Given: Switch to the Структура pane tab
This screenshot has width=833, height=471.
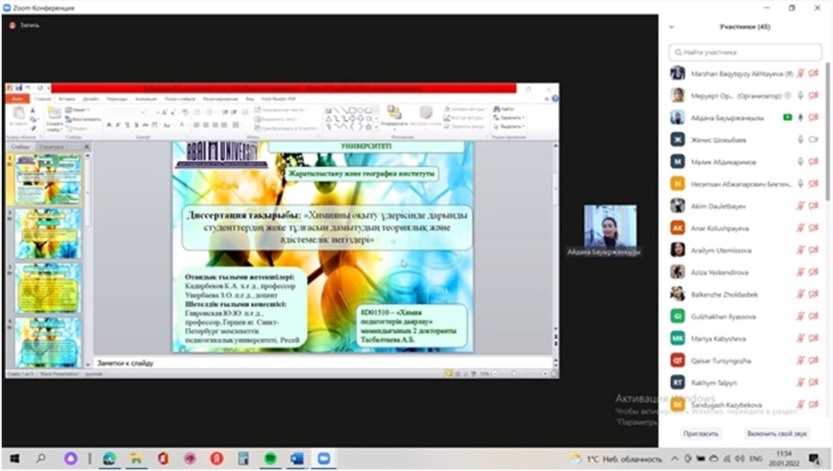Looking at the screenshot, I should (51, 147).
